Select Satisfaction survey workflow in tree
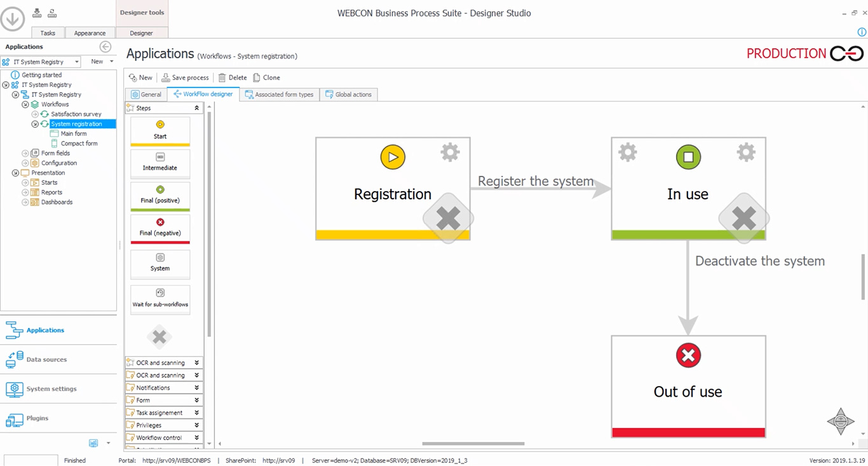The image size is (868, 466). point(76,114)
